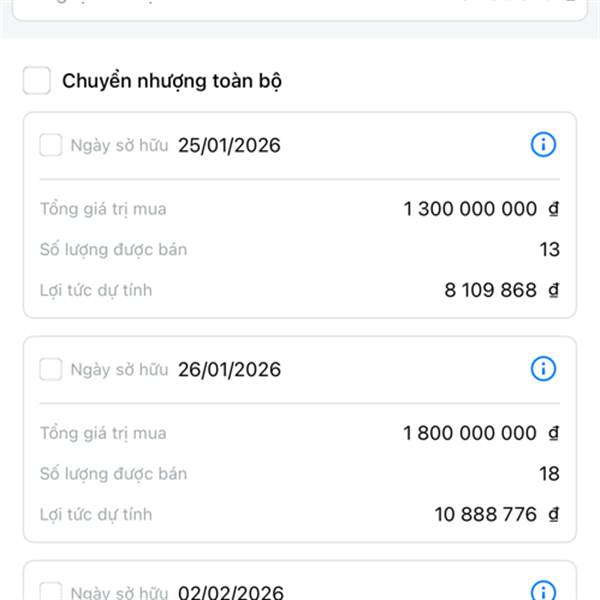Tick the checkbox for the 26/01/2026 holding
600x600 pixels.
pyautogui.click(x=50, y=370)
